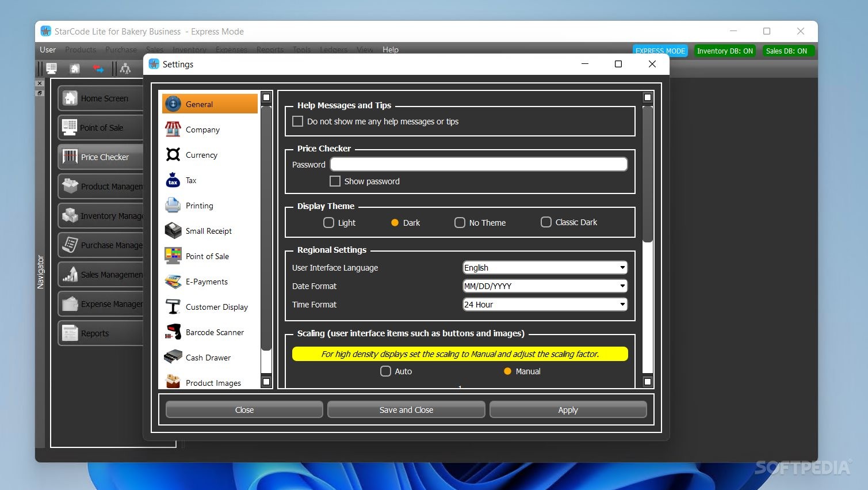Image resolution: width=868 pixels, height=490 pixels.
Task: Click the home toolbar icon
Action: [75, 69]
